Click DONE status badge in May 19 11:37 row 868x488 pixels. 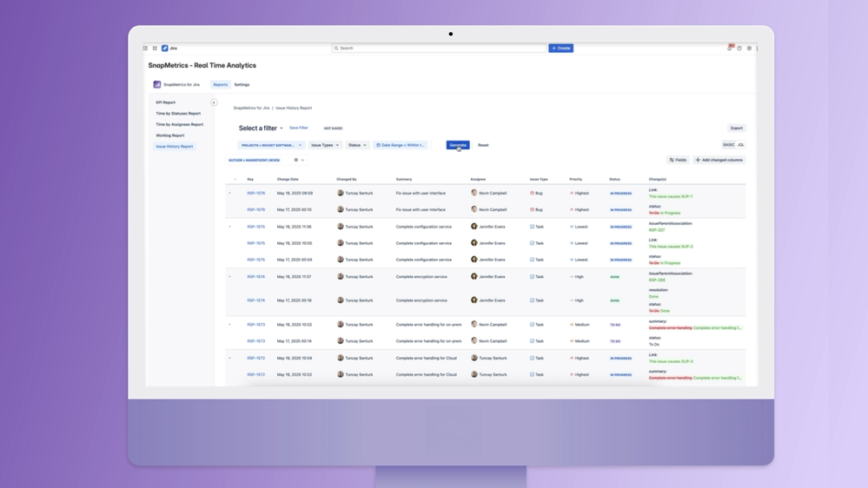pyautogui.click(x=614, y=277)
